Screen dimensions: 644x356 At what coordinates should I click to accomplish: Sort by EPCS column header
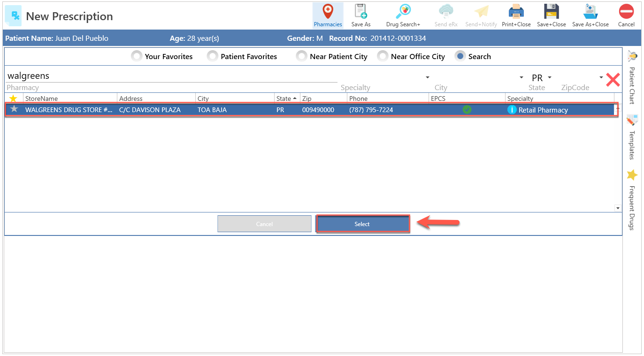coord(467,98)
